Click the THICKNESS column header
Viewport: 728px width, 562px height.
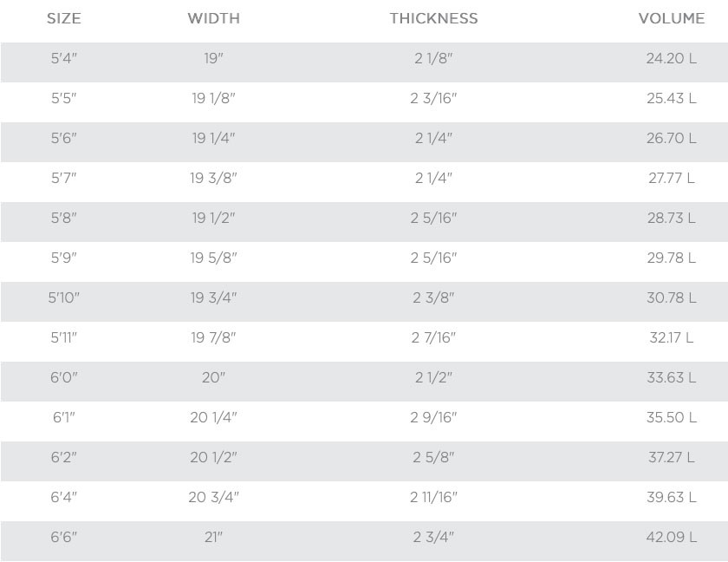(x=433, y=18)
